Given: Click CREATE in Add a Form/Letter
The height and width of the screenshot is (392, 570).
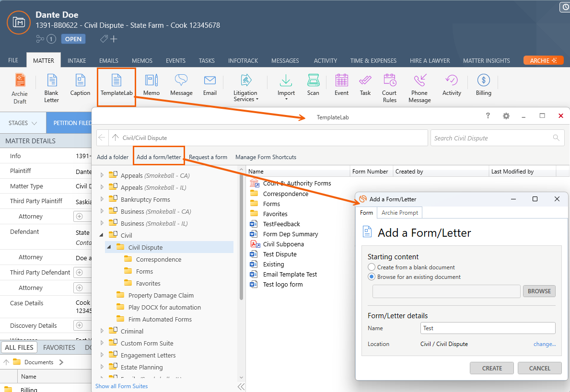Looking at the screenshot, I should (492, 368).
